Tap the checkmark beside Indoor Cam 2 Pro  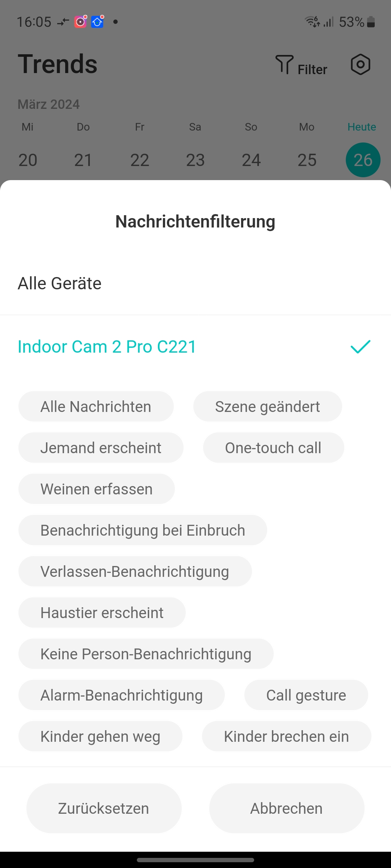361,347
